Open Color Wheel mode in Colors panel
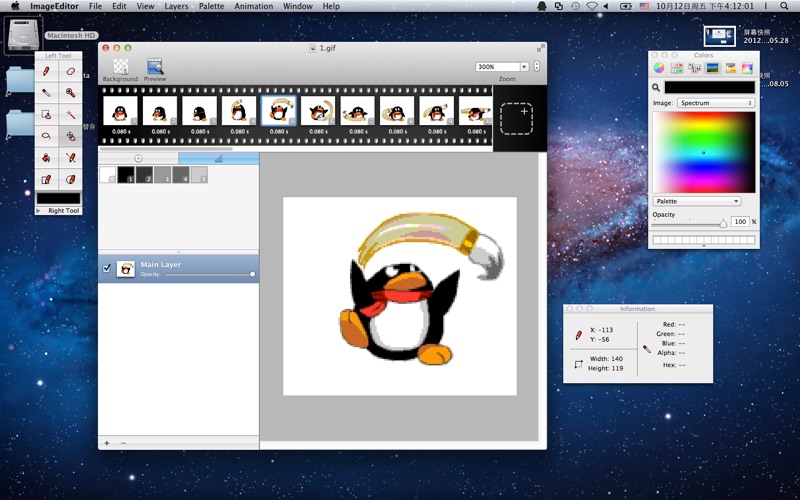The image size is (800, 500). click(659, 68)
